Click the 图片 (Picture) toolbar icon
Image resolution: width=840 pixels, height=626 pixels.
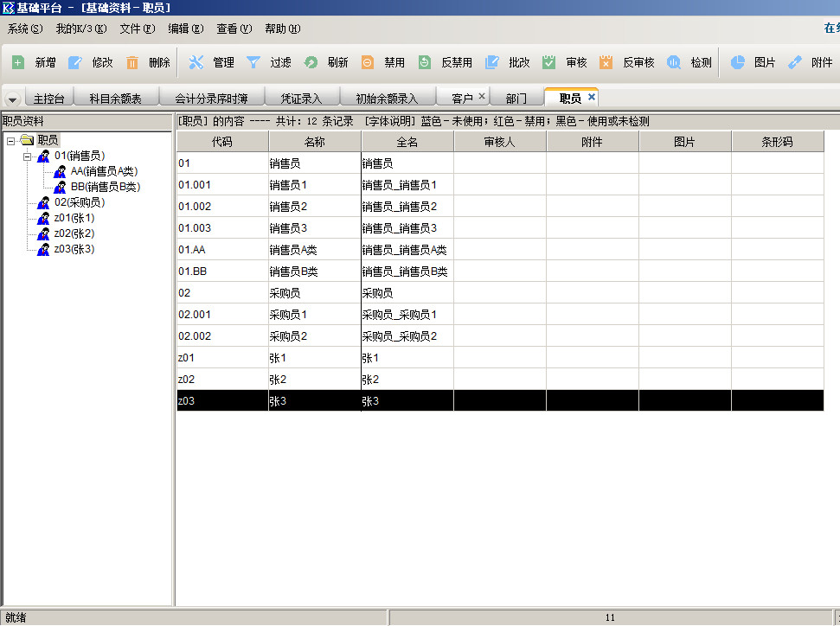click(737, 62)
